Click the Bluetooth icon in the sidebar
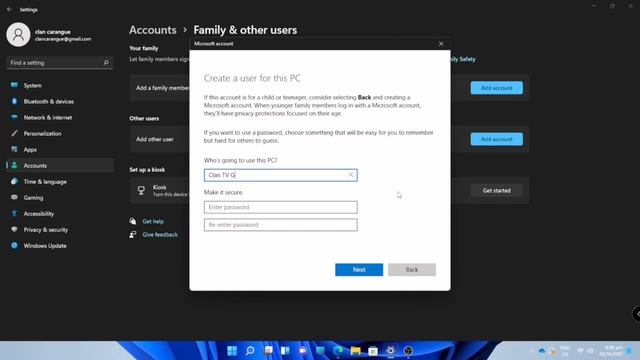 pyautogui.click(x=14, y=101)
